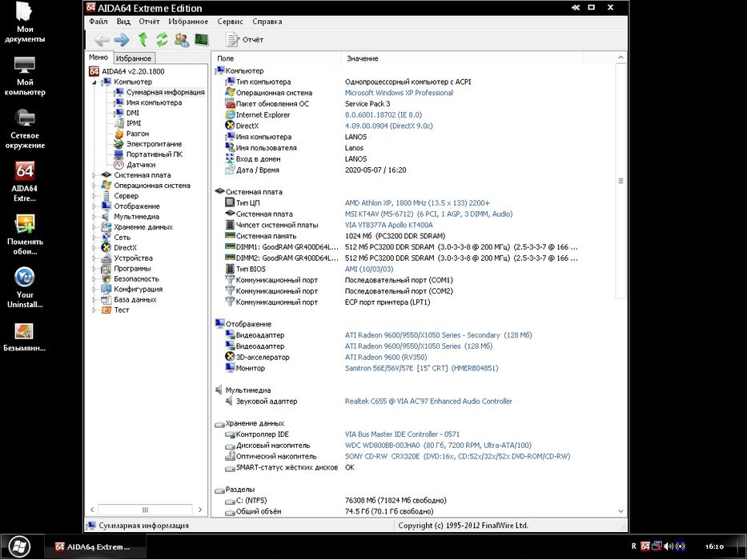Click the tree panel scroll right arrow
The image size is (747, 560).
tap(200, 510)
